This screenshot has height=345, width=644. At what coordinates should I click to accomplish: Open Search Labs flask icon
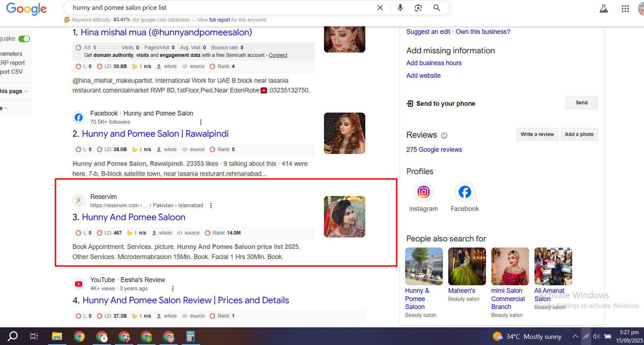point(604,8)
